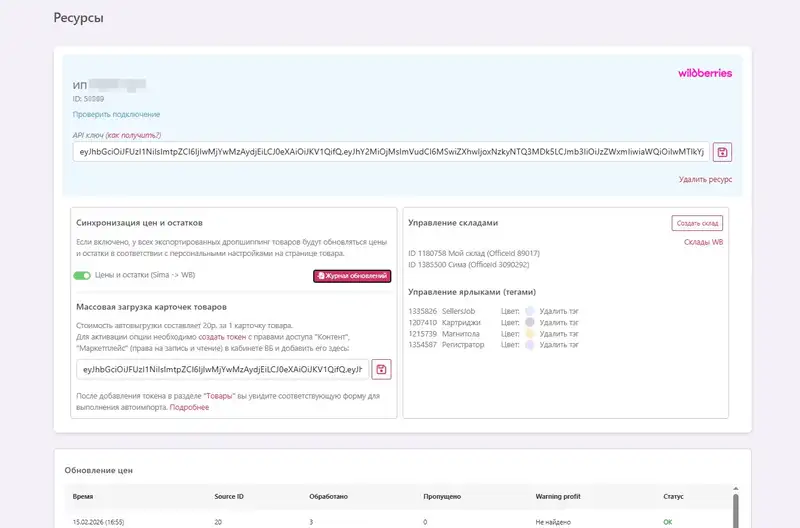This screenshot has height=528, width=800.
Task: Click the Массовая загрузка карточек товаров heading
Action: click(152, 307)
